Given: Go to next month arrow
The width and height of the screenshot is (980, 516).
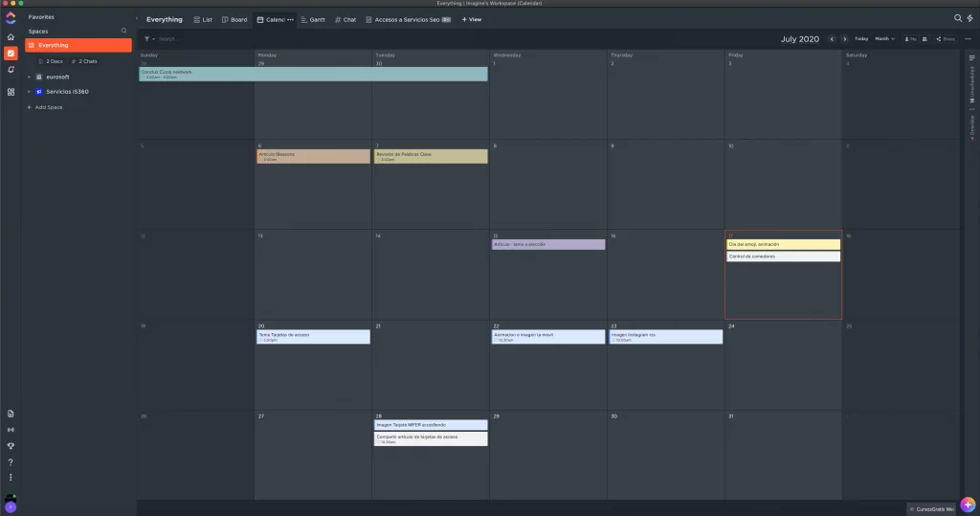Looking at the screenshot, I should pyautogui.click(x=844, y=39).
